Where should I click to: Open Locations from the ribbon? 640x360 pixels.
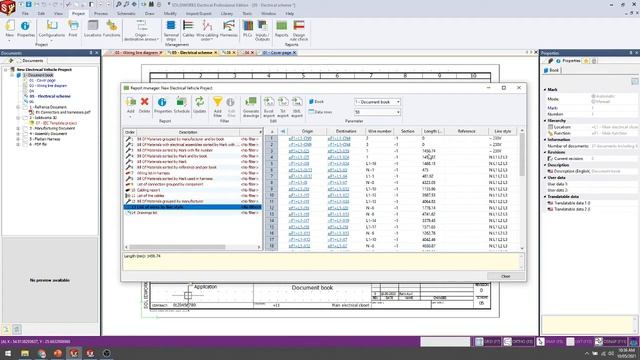pyautogui.click(x=93, y=26)
